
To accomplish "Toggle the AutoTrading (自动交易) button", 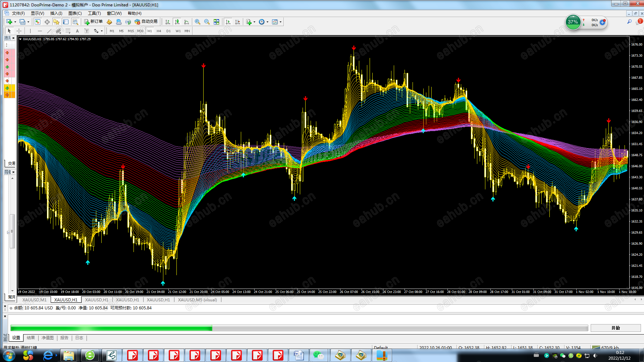I will click(x=146, y=22).
